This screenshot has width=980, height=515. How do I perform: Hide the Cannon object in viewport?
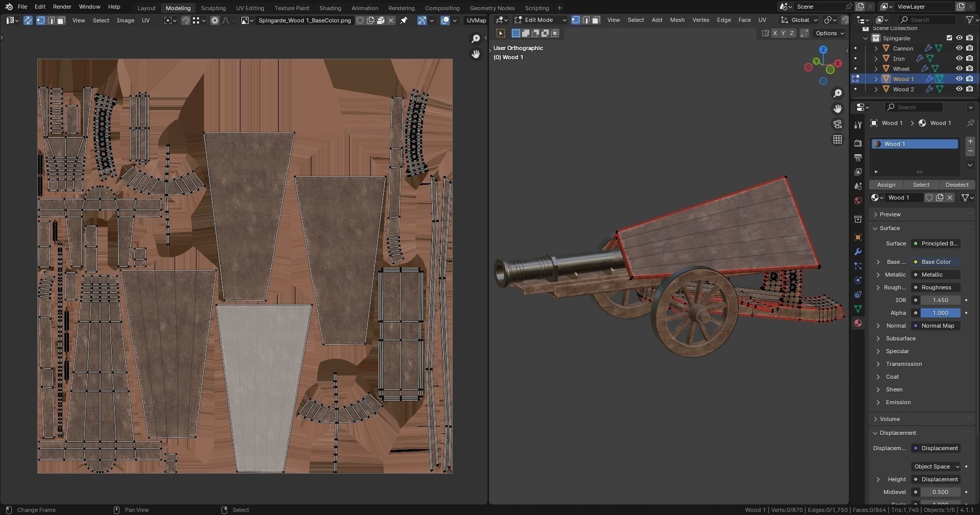(x=959, y=48)
